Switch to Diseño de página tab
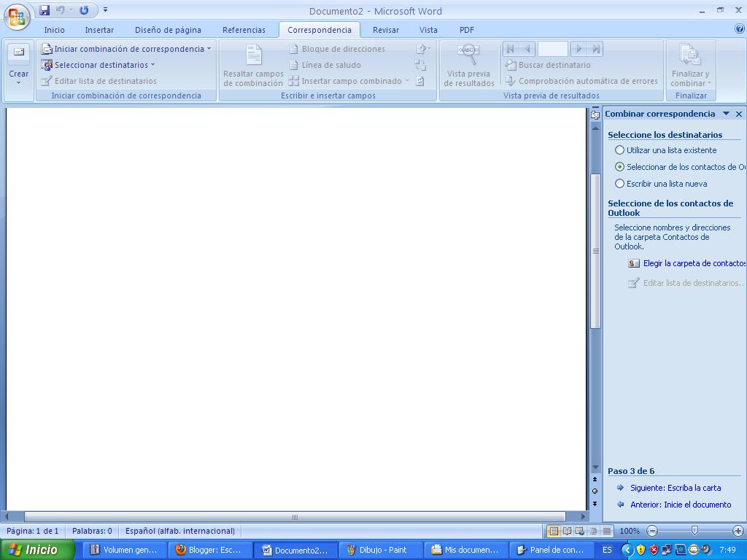The width and height of the screenshot is (747, 560). click(x=168, y=30)
